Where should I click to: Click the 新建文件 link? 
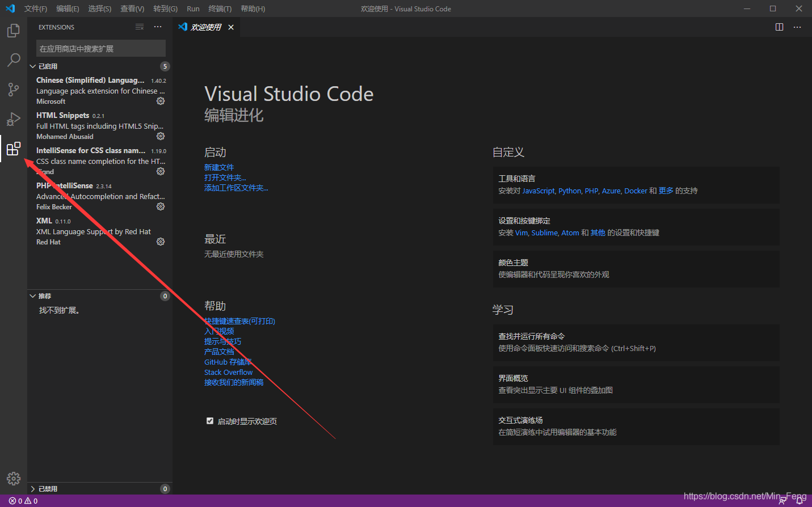coord(219,167)
